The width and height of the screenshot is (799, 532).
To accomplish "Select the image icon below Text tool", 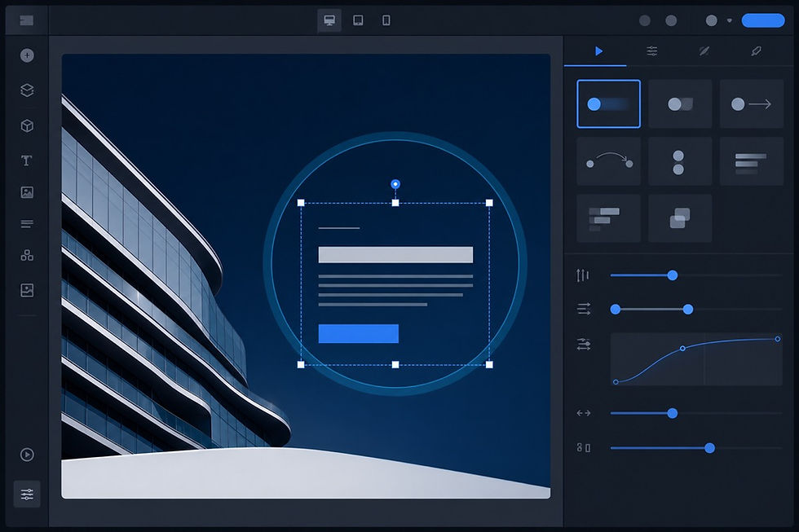I will click(x=27, y=192).
